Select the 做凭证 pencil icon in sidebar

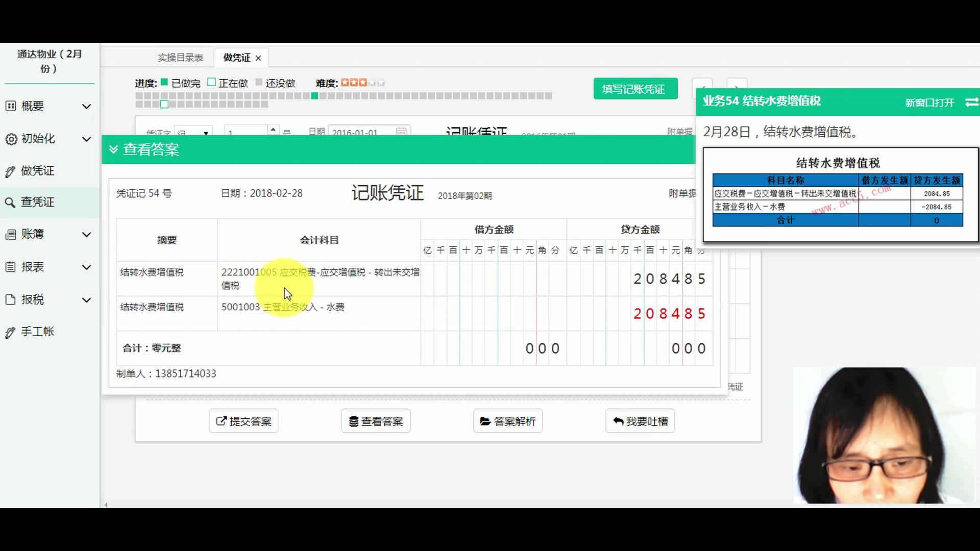11,171
